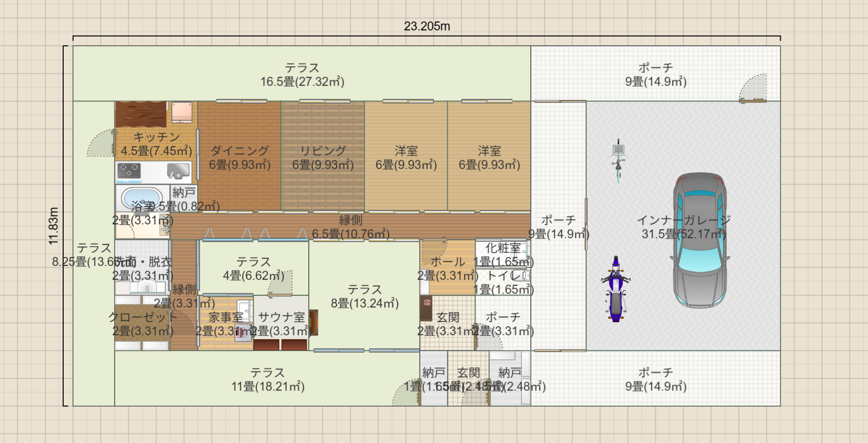Click the ホール 2畳 label
This screenshot has height=443, width=868.
[x=448, y=269]
